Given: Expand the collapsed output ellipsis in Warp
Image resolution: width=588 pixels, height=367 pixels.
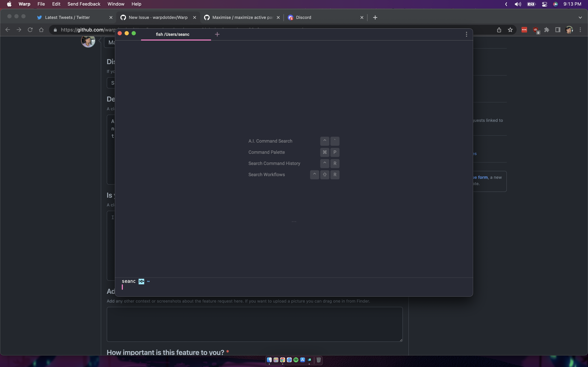Looking at the screenshot, I should [294, 221].
